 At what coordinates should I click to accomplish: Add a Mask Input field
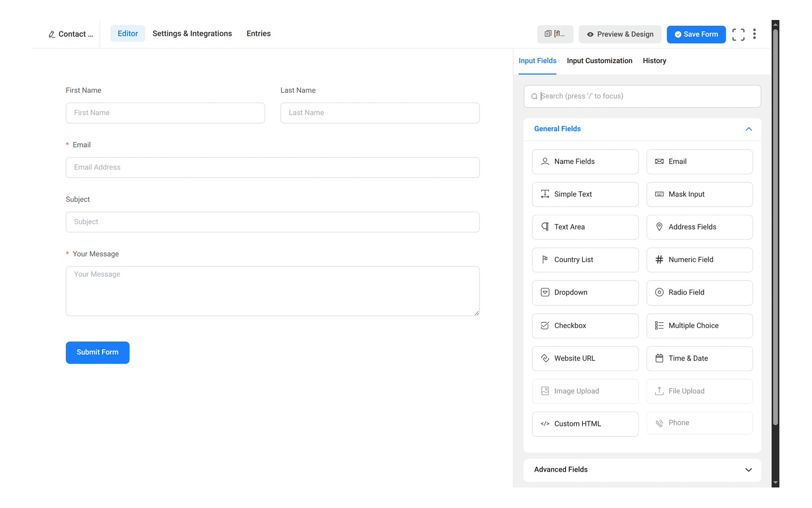(699, 194)
